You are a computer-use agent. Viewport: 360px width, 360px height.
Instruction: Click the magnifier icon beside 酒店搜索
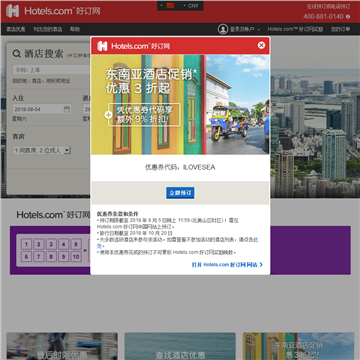(16, 54)
